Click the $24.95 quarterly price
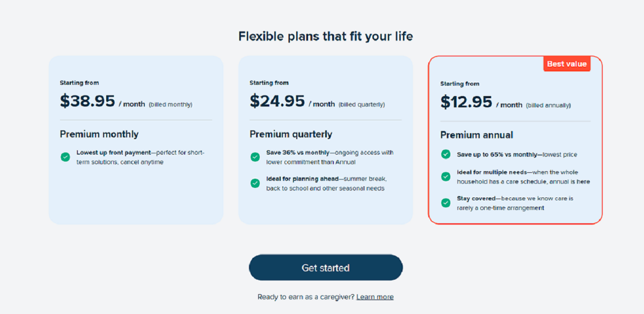The height and width of the screenshot is (314, 644). point(277,101)
